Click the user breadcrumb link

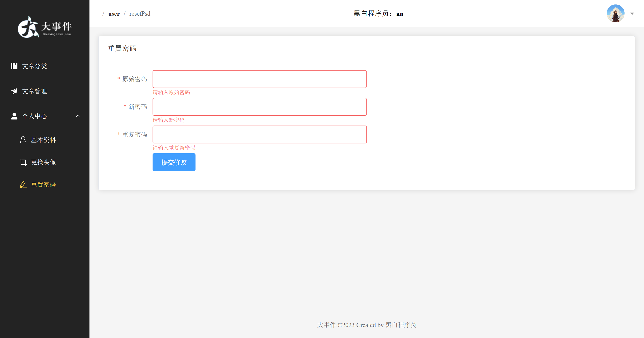[114, 14]
